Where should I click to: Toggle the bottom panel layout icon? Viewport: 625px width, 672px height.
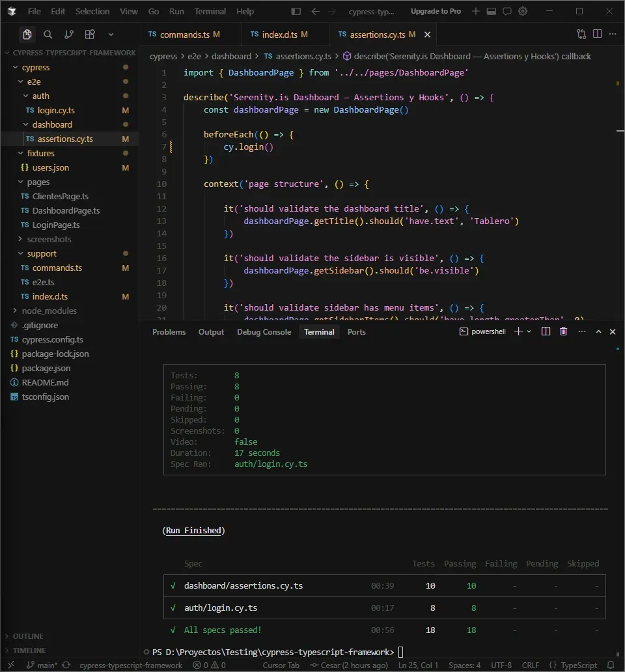point(492,11)
